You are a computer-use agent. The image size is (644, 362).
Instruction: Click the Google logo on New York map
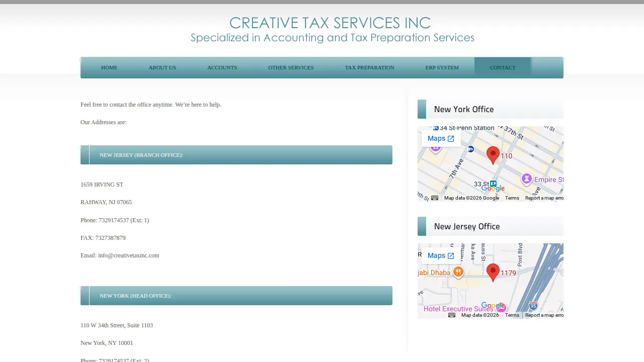pyautogui.click(x=493, y=189)
